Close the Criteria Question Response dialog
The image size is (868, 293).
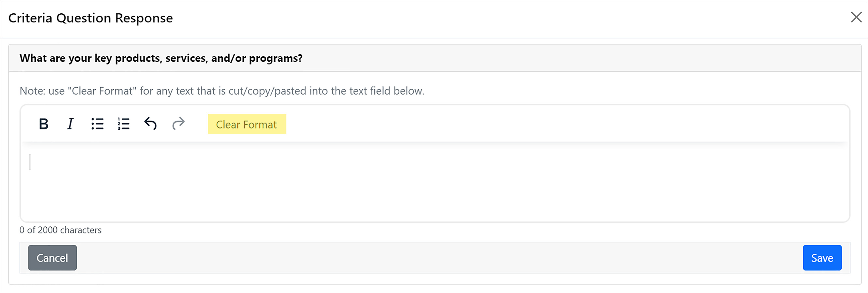click(856, 18)
